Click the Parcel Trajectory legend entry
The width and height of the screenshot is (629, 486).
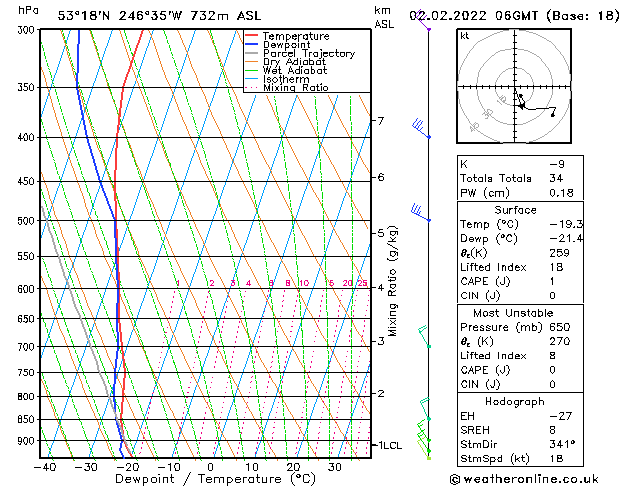[308, 53]
